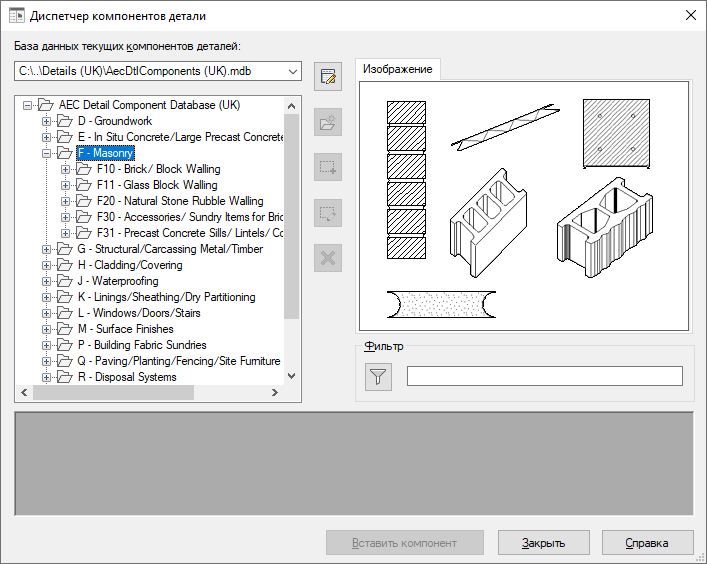The image size is (707, 564).
Task: Expand F30 - Accessories/ Sundry Items node
Action: (x=65, y=217)
